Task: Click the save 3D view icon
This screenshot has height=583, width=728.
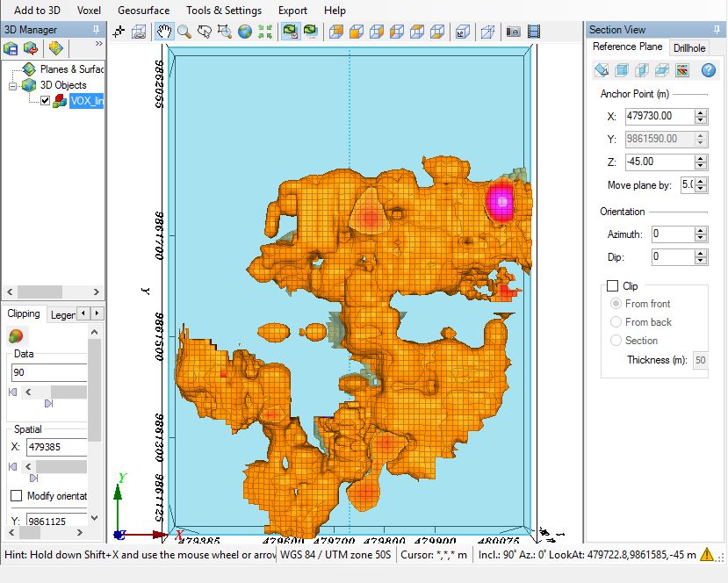Action: (x=11, y=47)
